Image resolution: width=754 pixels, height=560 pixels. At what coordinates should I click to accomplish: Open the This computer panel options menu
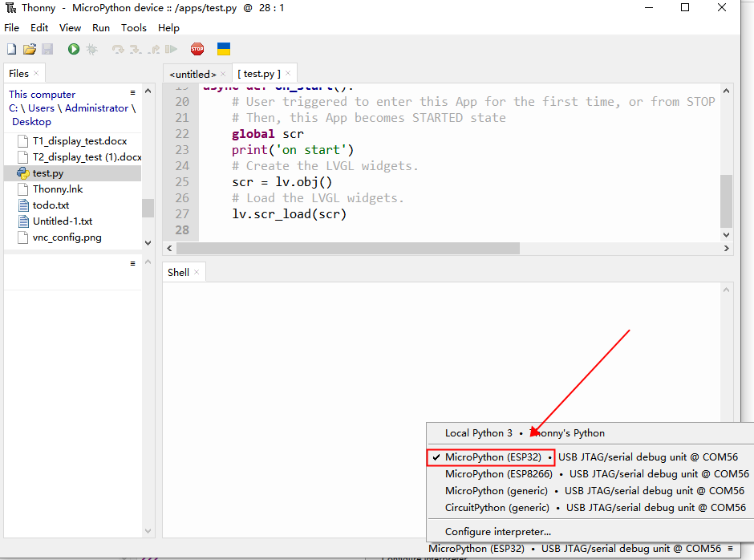tap(133, 93)
